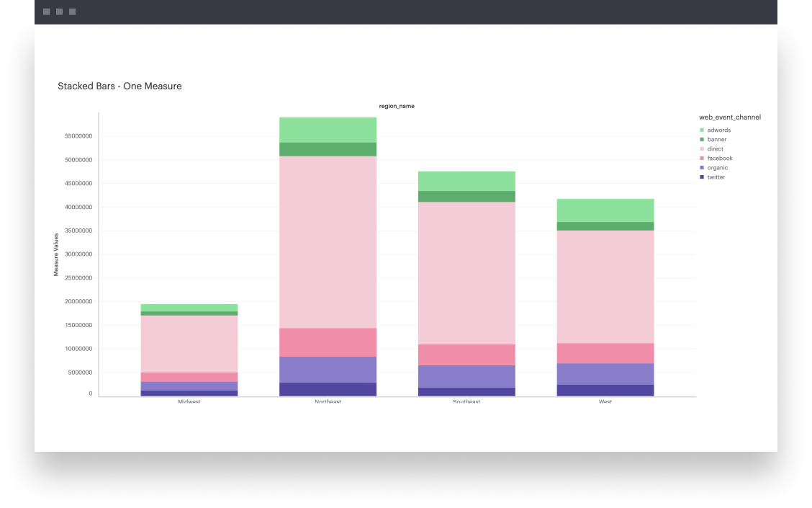Screen dimensions: 812x508
Task: Select the organic segment of the Northeast bar
Action: pyautogui.click(x=328, y=370)
